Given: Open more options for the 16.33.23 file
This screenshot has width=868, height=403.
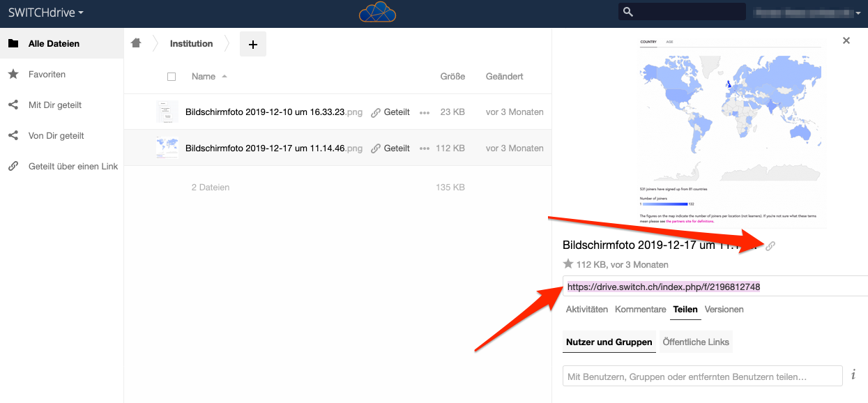Looking at the screenshot, I should click(x=425, y=112).
